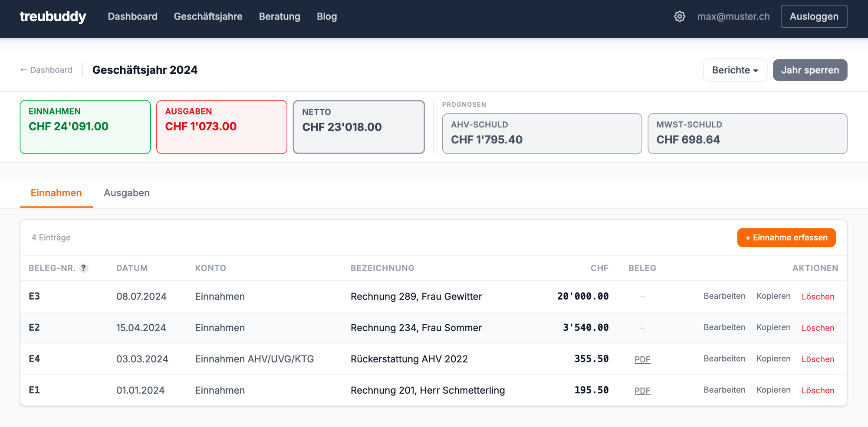Image resolution: width=868 pixels, height=427 pixels.
Task: Edit entry E3 with Bearbeiten
Action: click(724, 296)
